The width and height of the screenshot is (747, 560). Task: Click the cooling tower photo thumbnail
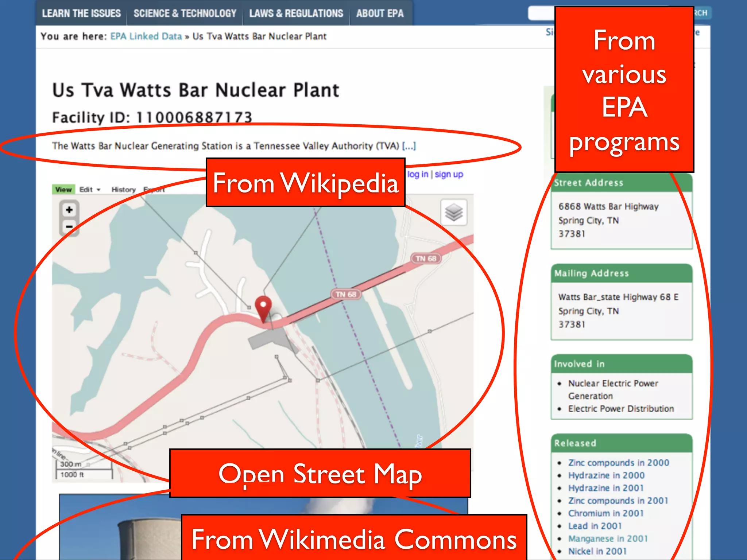120,527
